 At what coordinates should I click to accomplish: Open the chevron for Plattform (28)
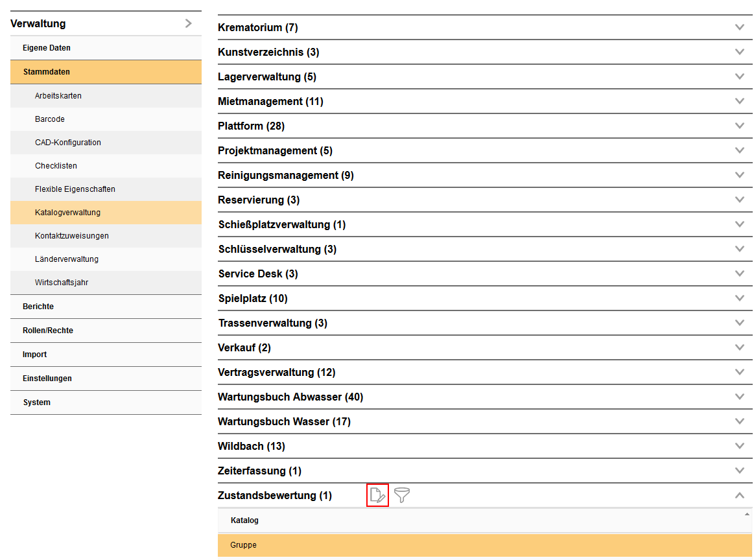click(x=739, y=126)
